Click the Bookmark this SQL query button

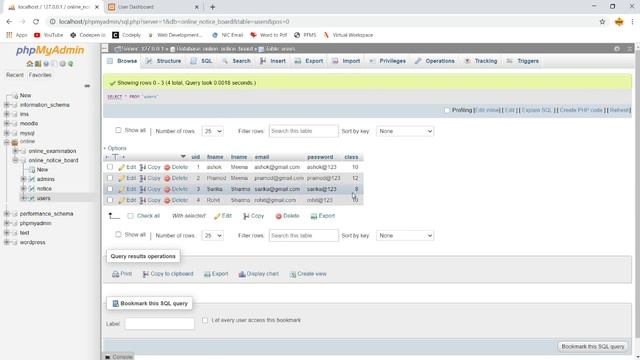coord(593,347)
